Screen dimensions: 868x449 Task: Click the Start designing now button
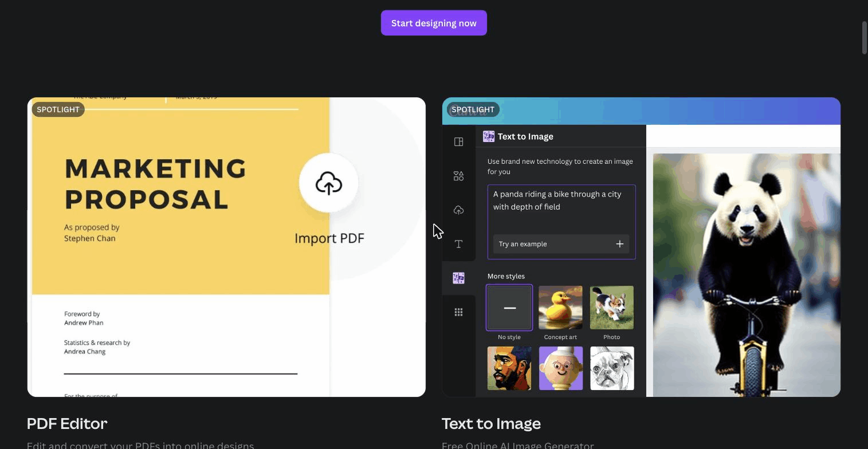coord(434,23)
